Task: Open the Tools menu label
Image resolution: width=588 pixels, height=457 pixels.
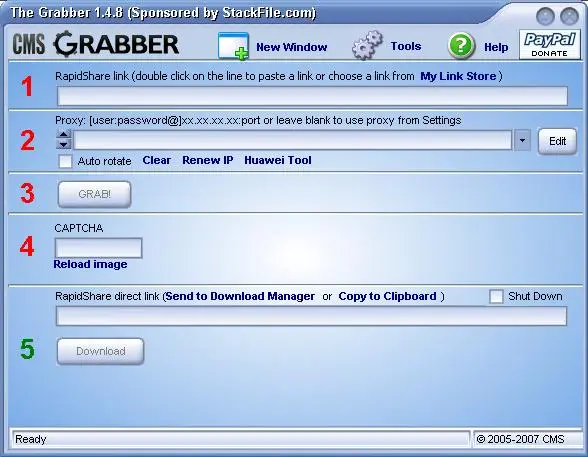Action: click(406, 46)
